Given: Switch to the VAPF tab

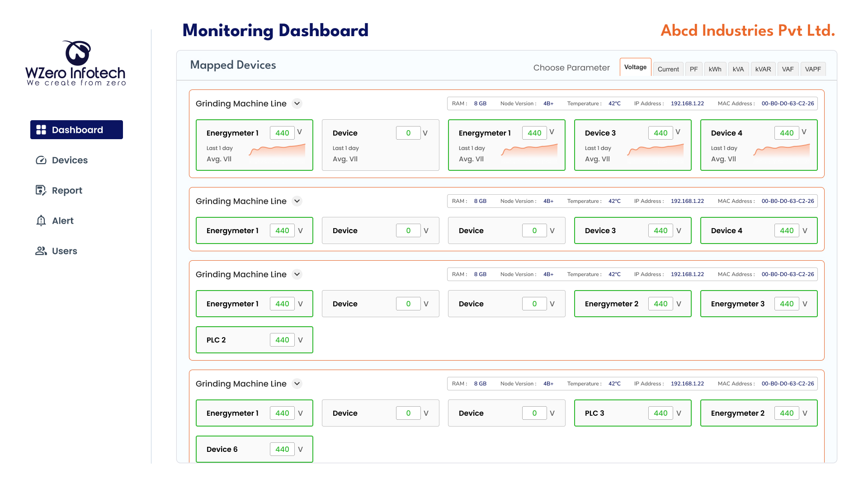Looking at the screenshot, I should (813, 69).
